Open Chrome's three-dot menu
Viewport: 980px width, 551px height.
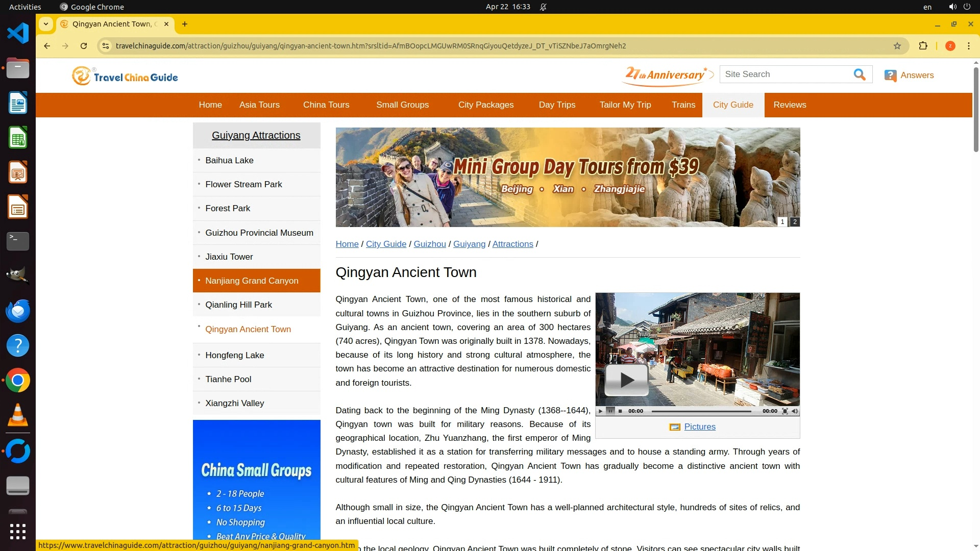pyautogui.click(x=969, y=46)
